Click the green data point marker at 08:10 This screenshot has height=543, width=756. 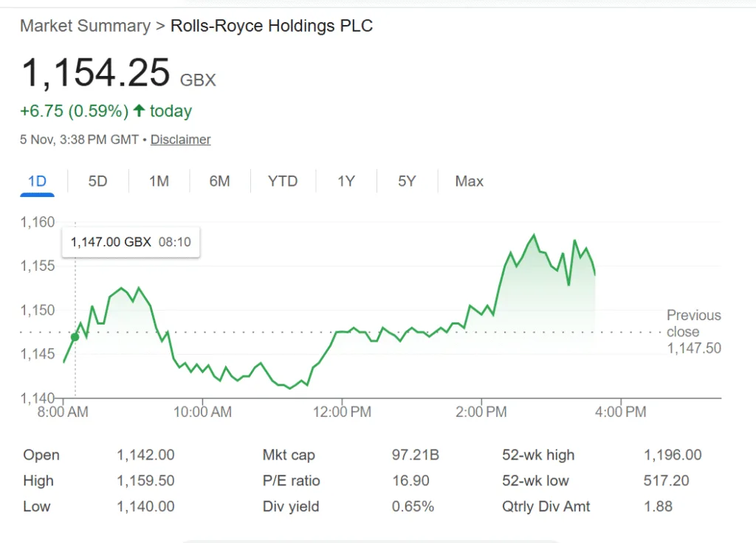coord(75,337)
